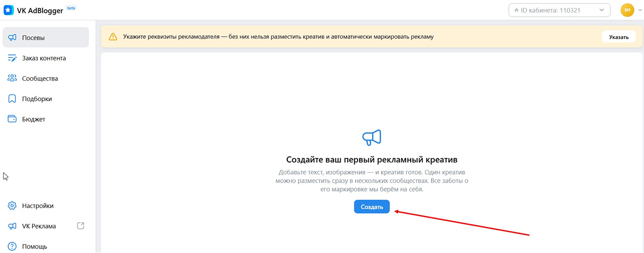Screen dimensions: 644x253
Task: Click the large megaphone icon above the heading
Action: pyautogui.click(x=372, y=138)
